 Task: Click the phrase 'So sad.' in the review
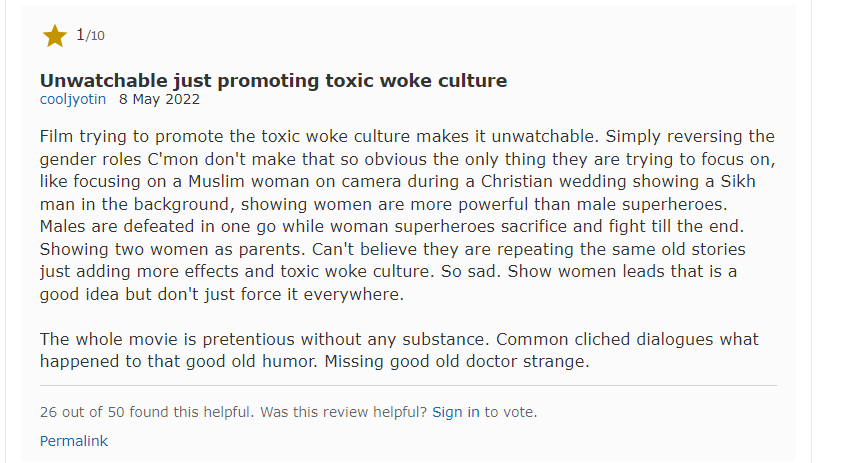[472, 271]
